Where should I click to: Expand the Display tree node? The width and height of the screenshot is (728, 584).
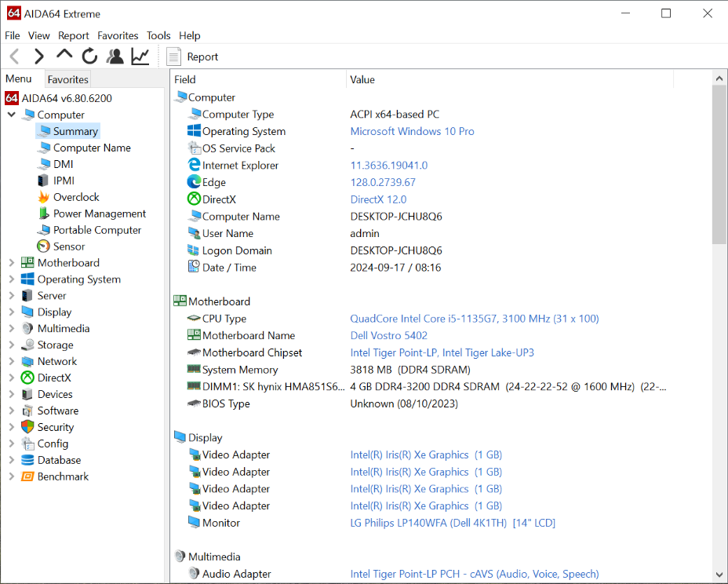click(12, 312)
